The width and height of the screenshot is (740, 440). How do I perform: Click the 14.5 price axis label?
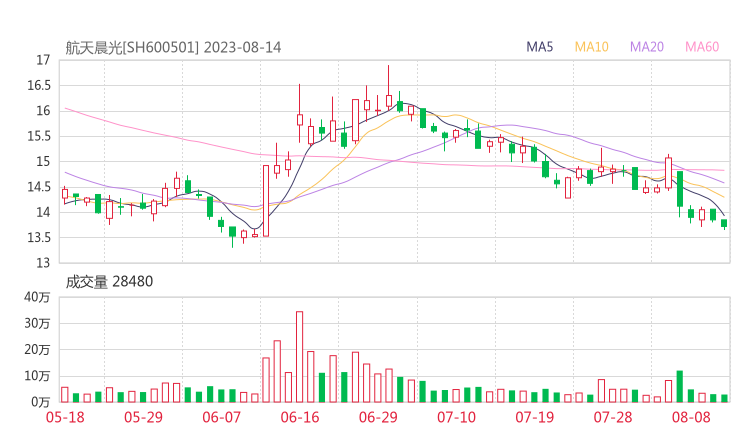(39, 187)
